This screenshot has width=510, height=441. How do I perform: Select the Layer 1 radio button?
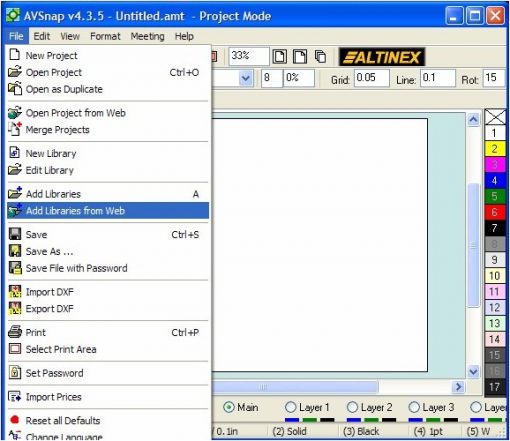(x=291, y=407)
